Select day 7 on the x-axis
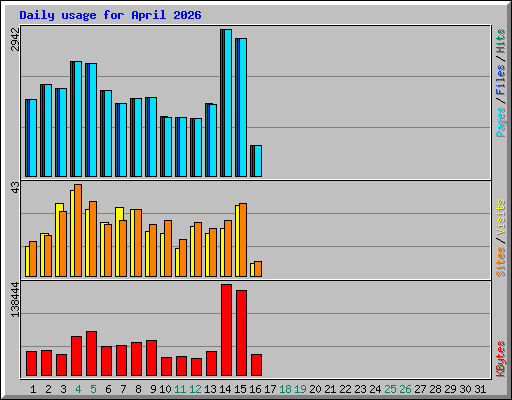Image resolution: width=512 pixels, height=400 pixels. (123, 389)
